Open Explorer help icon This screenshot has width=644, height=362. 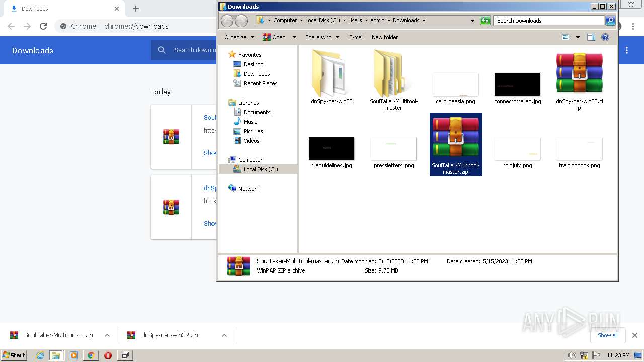(605, 37)
